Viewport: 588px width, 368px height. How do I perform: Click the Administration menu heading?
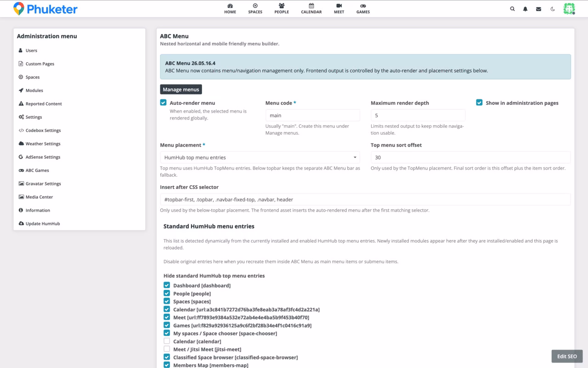(47, 36)
